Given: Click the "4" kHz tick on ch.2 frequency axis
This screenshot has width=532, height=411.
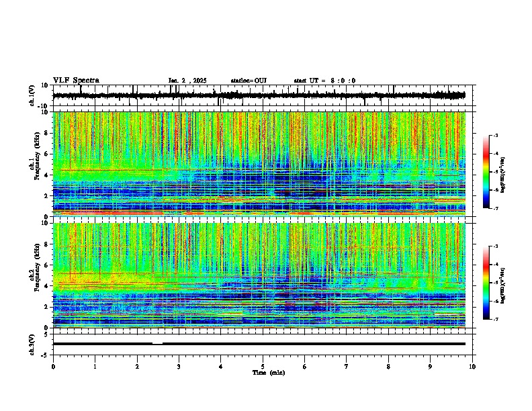Looking at the screenshot, I should click(47, 286).
